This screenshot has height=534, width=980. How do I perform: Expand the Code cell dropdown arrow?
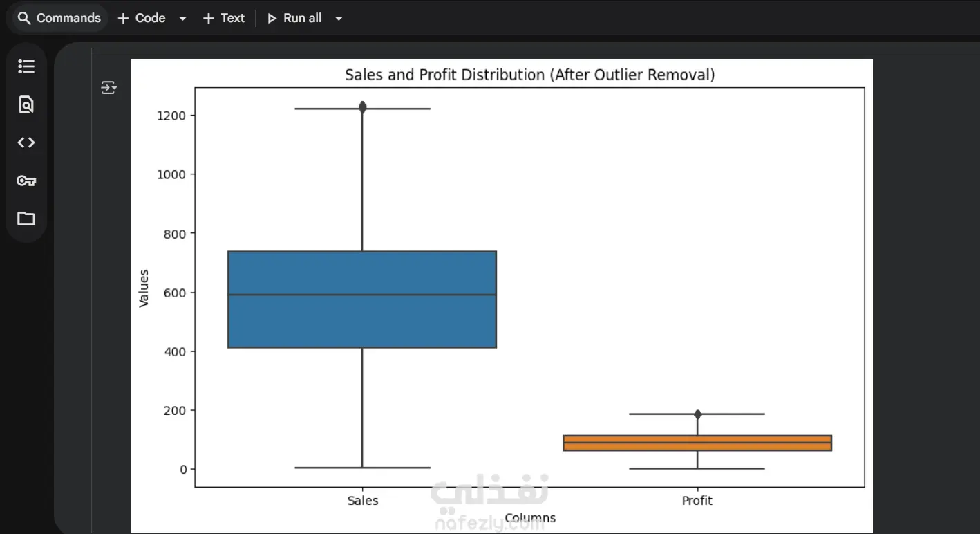182,19
